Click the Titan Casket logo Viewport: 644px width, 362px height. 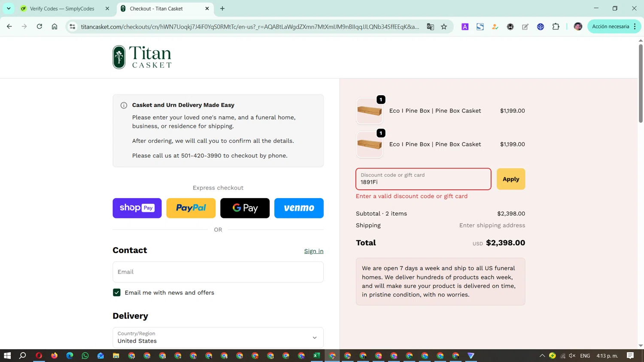click(x=142, y=57)
